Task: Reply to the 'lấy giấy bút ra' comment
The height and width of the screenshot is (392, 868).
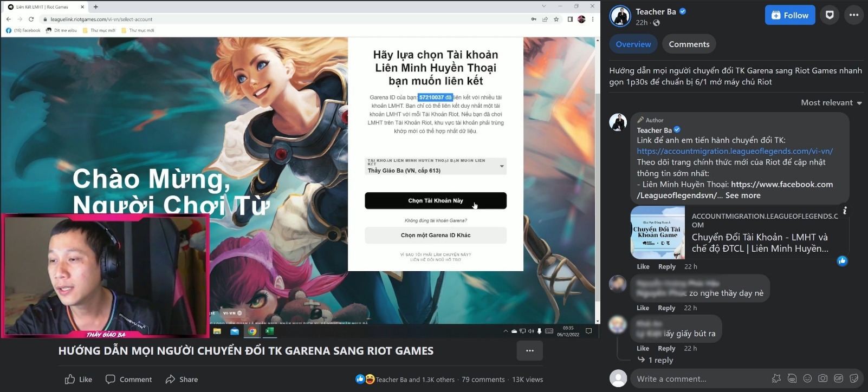Action: 666,348
